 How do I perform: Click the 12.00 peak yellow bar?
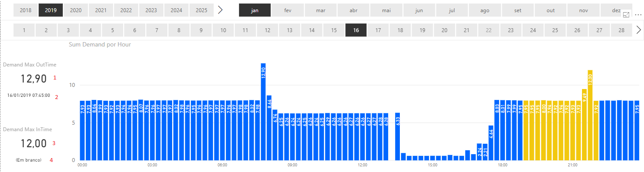(x=590, y=115)
